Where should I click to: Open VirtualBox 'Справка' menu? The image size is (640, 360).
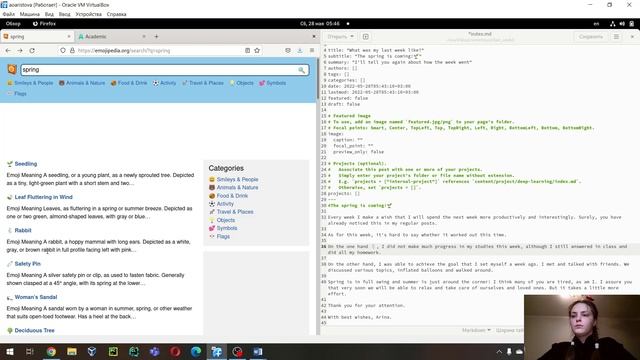click(x=116, y=14)
